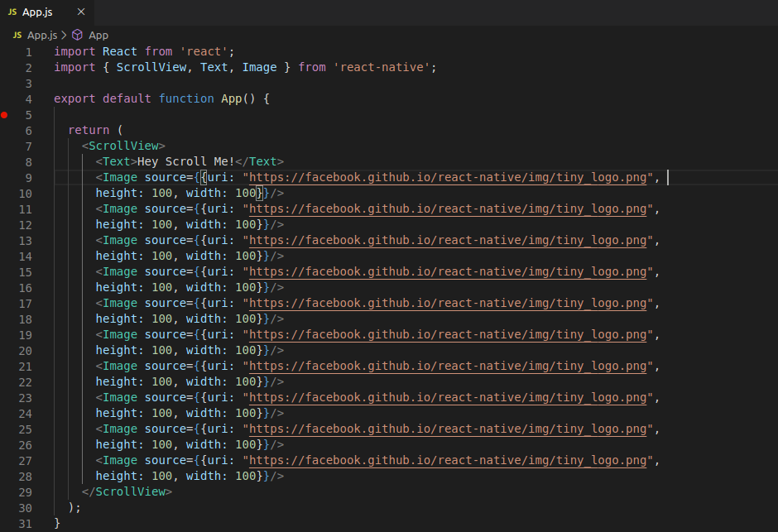Click the purple App symbol icon in the breadcrumb
Screen dimensions: 778x532
click(78, 36)
